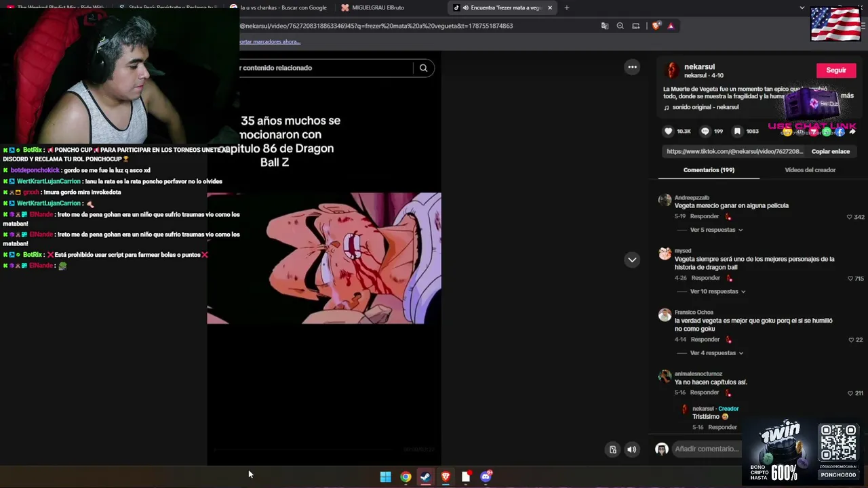Viewport: 868px width, 488px height.
Task: Open a new browser tab
Action: pos(566,7)
